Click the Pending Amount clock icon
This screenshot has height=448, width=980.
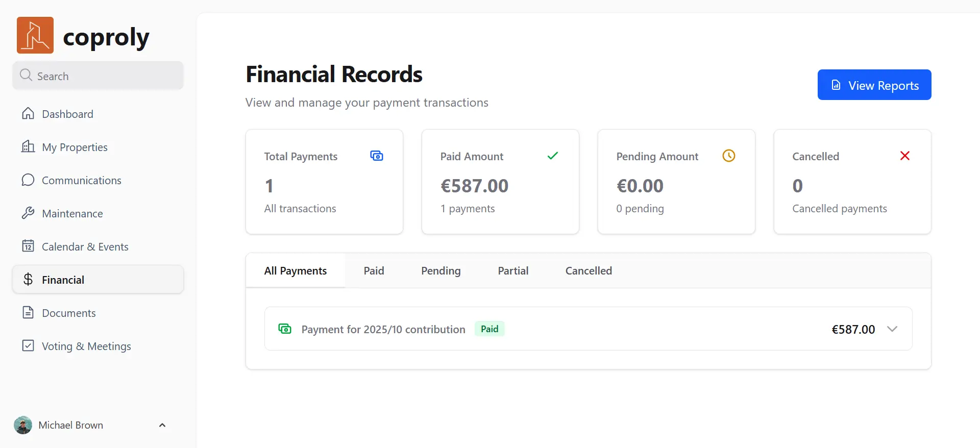(729, 156)
